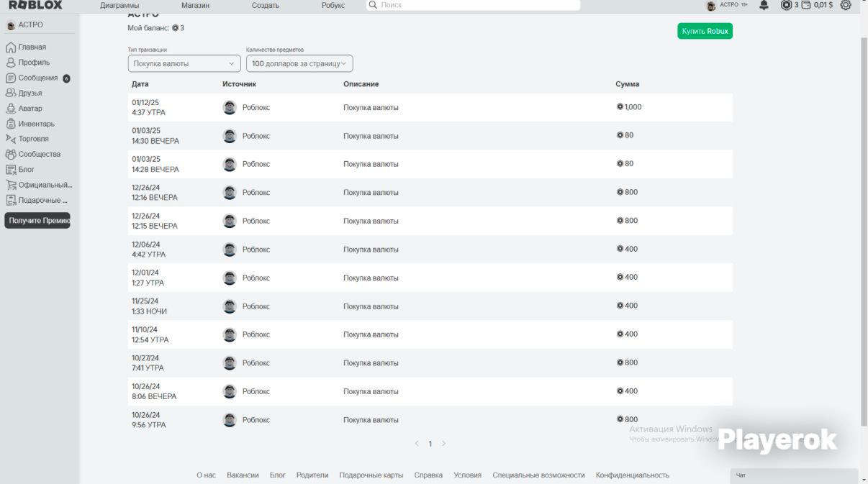Open the АСТРО avatar in top bar
Viewport: 868px width, 484px height.
pos(711,6)
